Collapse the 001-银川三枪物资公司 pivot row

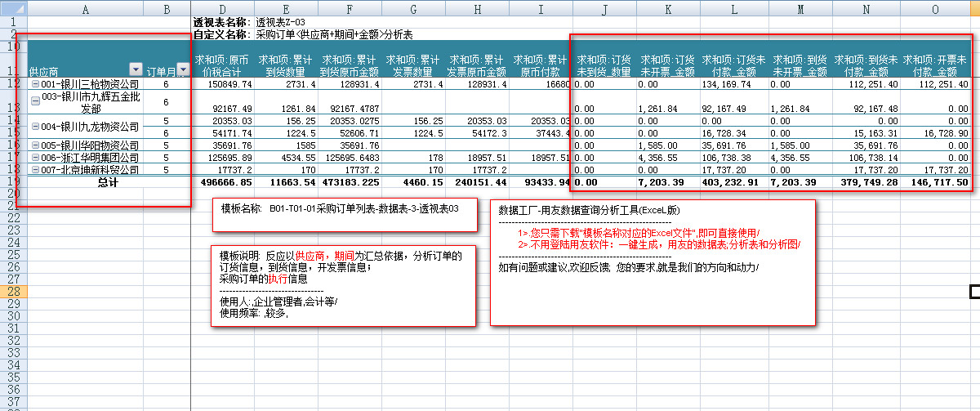coord(34,84)
